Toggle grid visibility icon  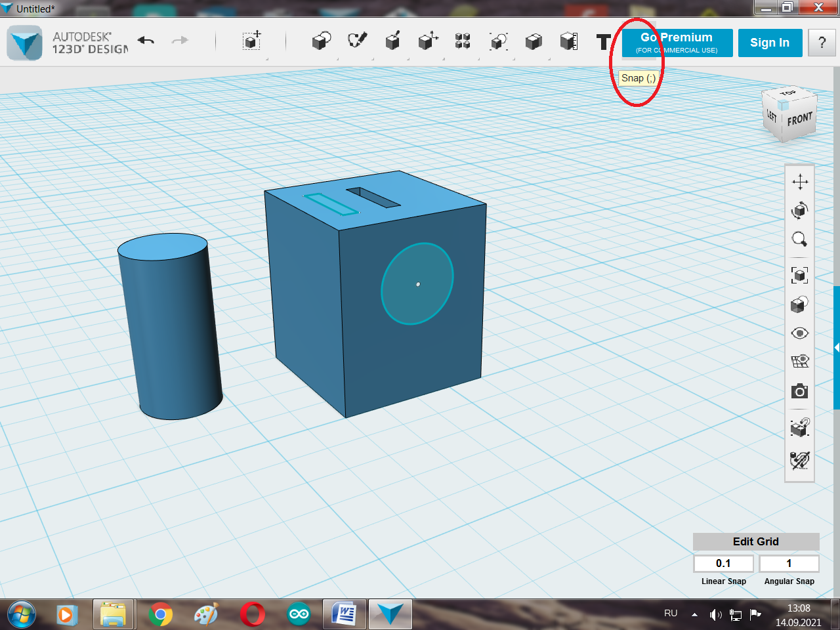[x=800, y=362]
